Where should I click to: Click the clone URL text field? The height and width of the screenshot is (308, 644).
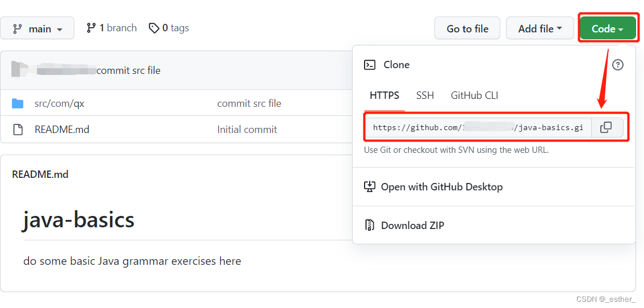478,127
